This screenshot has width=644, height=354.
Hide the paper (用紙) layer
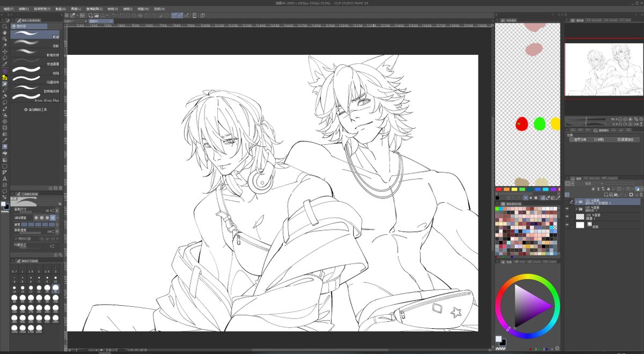point(567,225)
